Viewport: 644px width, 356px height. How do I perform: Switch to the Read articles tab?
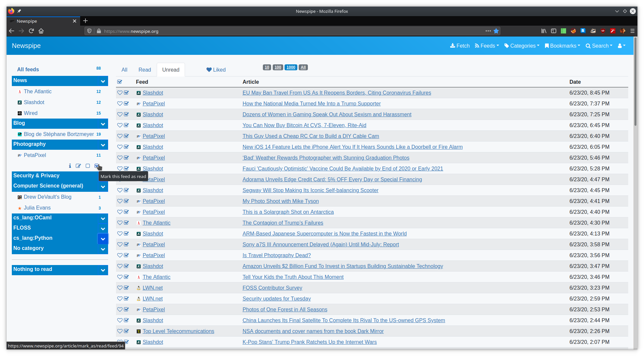[145, 70]
